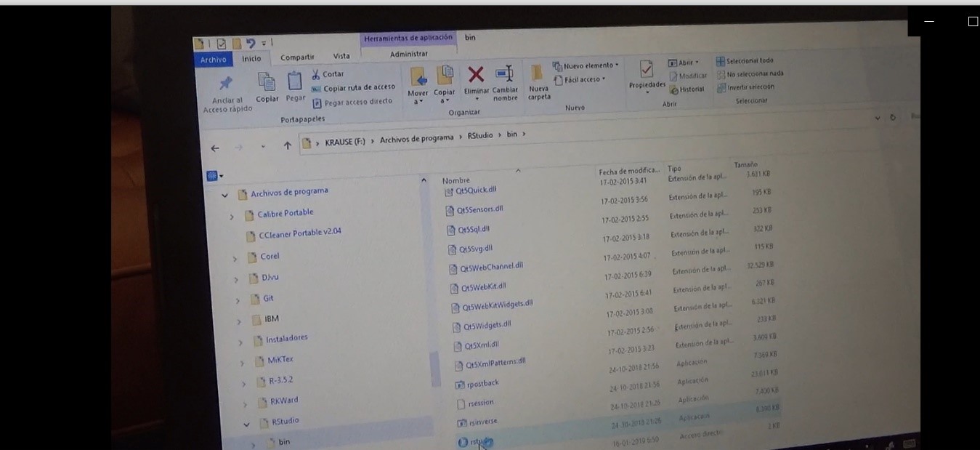Sort by Fecha de modificación column header
980x450 pixels.
click(x=628, y=172)
